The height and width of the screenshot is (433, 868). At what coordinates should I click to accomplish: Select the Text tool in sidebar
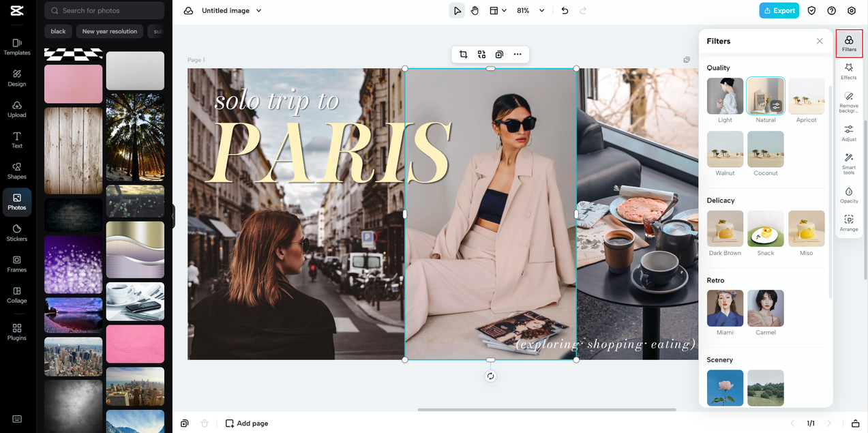point(17,140)
